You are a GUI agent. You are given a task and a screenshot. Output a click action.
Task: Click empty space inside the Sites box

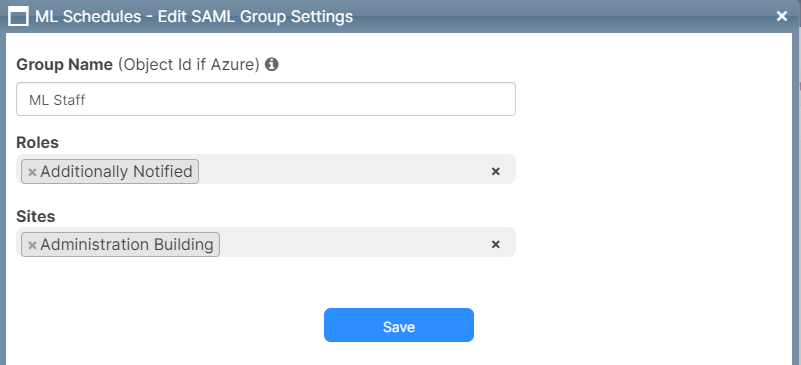click(x=352, y=245)
